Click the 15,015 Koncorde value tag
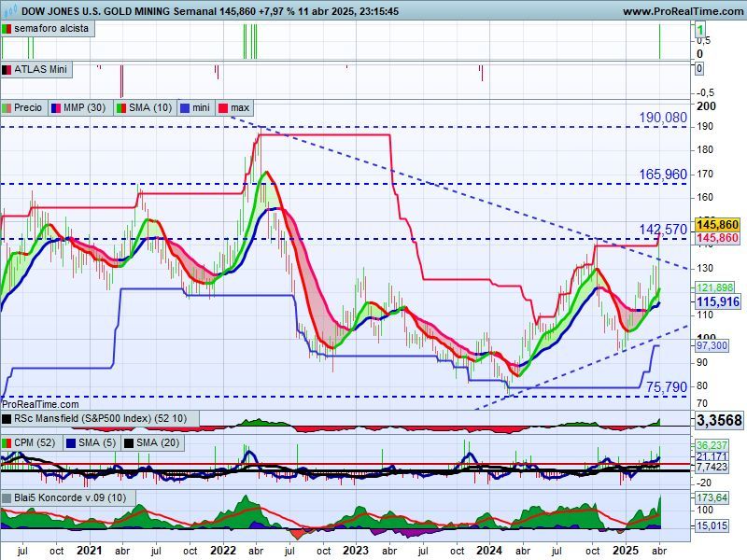The height and width of the screenshot is (560, 747). pyautogui.click(x=712, y=525)
